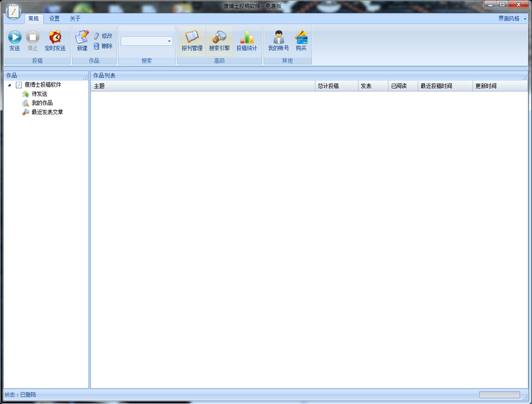Select 我的作品 in the tree
The height and width of the screenshot is (404, 532).
42,103
